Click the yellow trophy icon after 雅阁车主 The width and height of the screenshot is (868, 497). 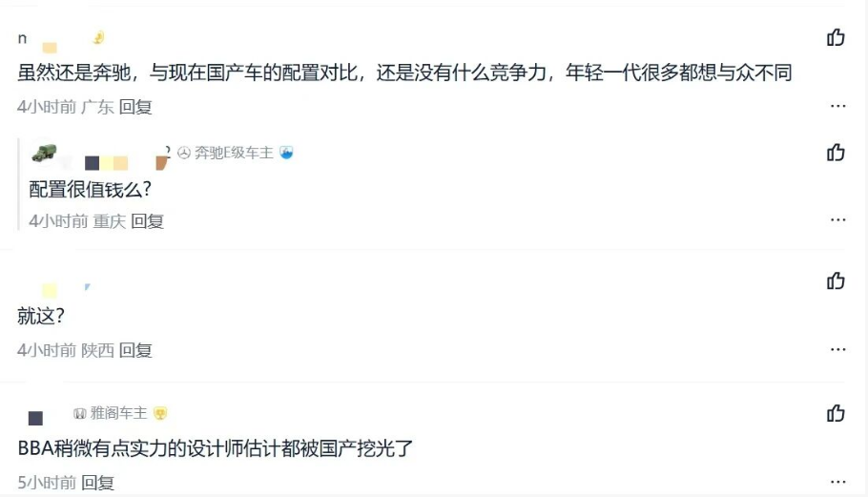(x=160, y=413)
